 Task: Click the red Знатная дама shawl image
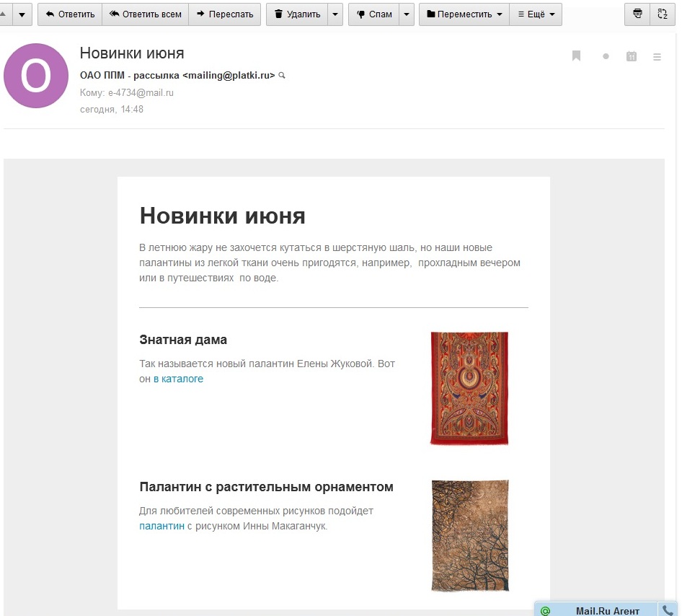tap(469, 388)
